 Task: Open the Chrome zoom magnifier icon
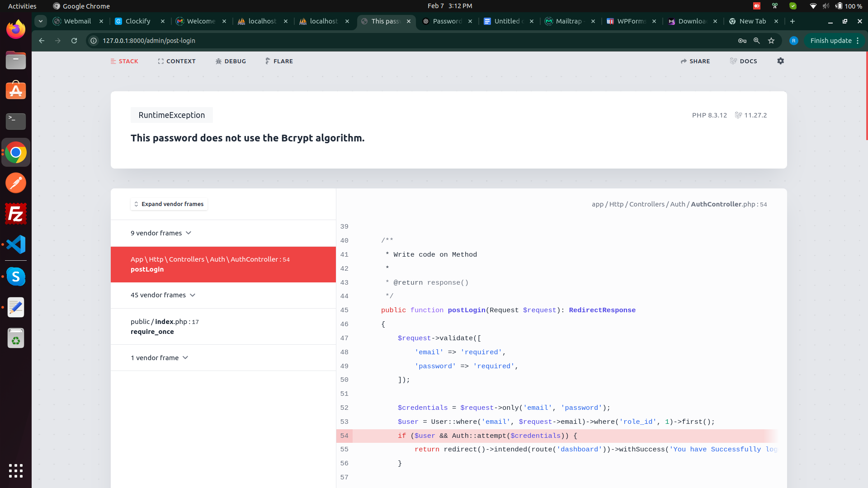tap(757, 41)
